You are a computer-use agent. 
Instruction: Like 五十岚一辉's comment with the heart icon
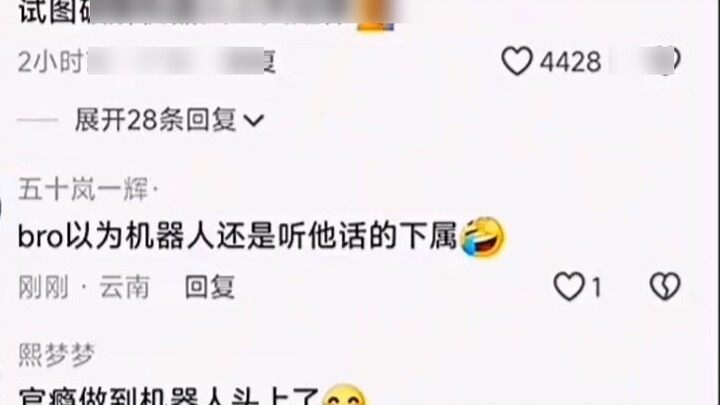tap(569, 287)
